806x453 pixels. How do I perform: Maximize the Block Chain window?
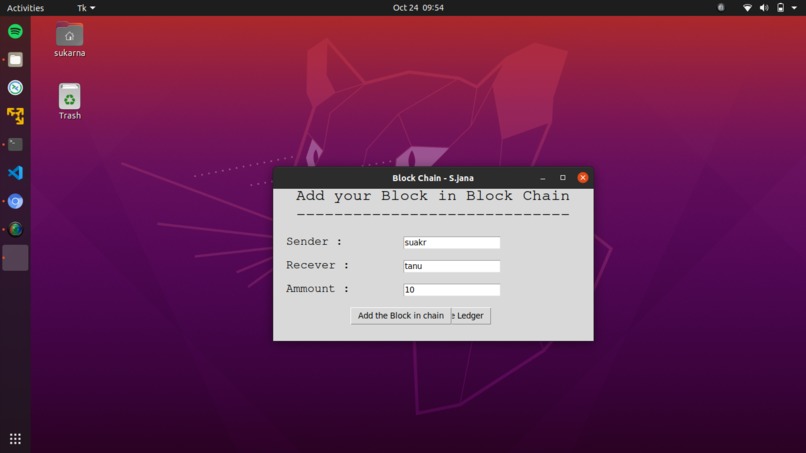(563, 177)
